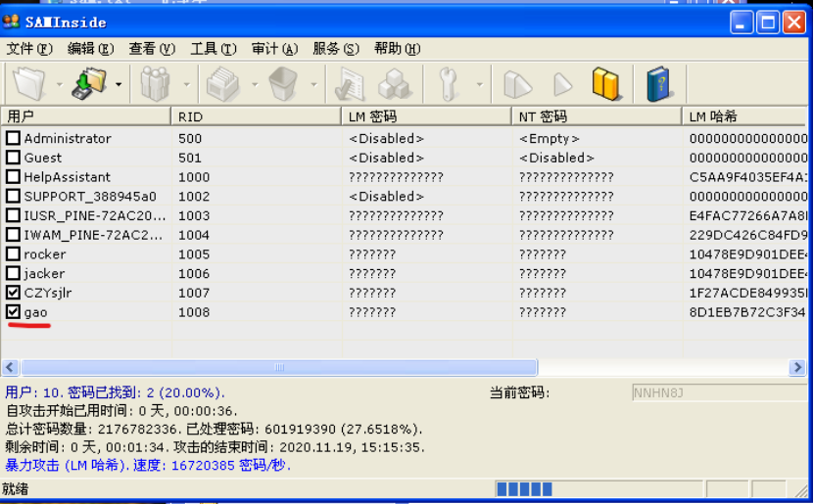Select the gao user name
The width and height of the screenshot is (814, 504).
pos(36,312)
